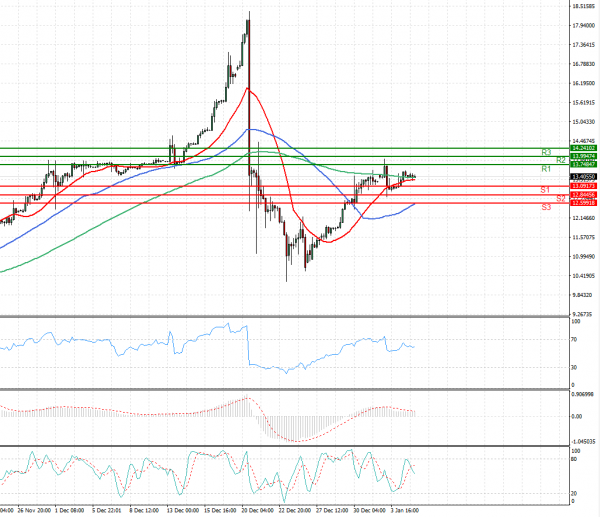Screen dimensions: 600x517
Task: Click the 9.26735 price axis value
Action: point(582,314)
